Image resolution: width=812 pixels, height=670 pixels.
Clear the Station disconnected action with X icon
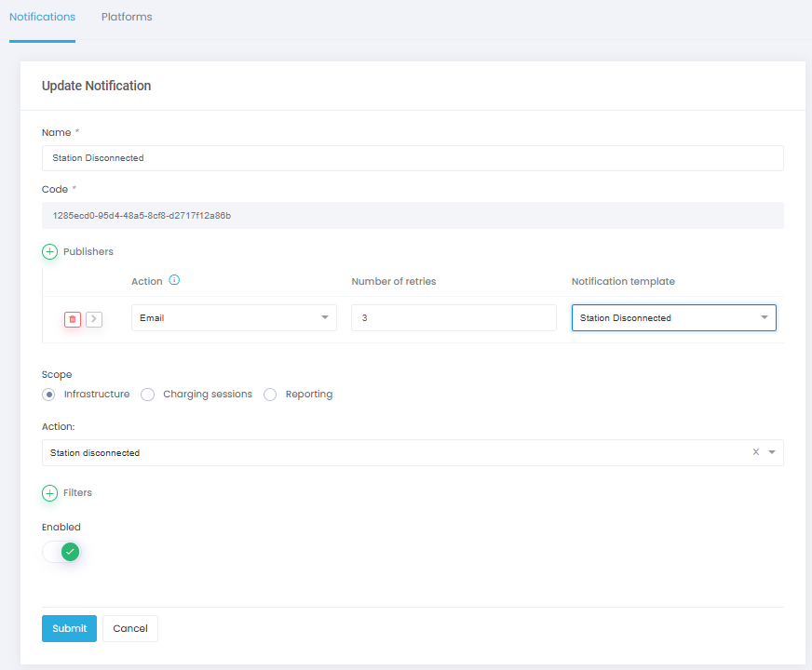point(756,452)
